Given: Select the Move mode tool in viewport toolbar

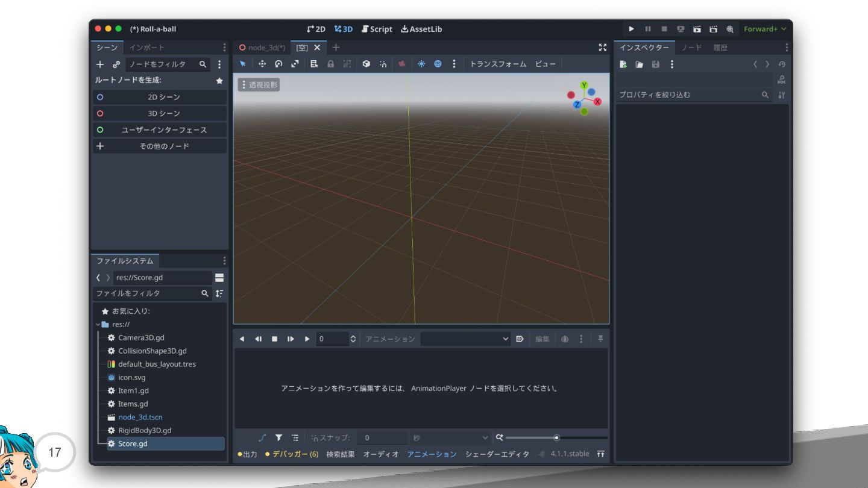Looking at the screenshot, I should coord(262,64).
